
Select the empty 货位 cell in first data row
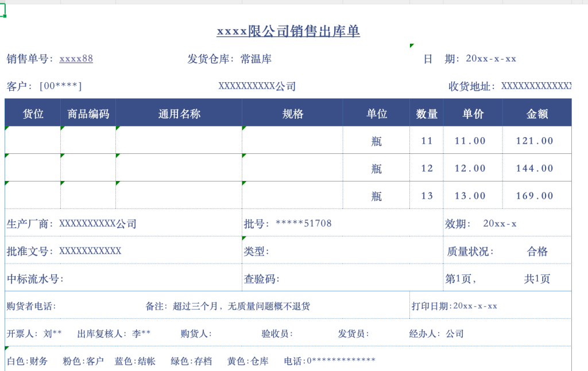tap(33, 141)
